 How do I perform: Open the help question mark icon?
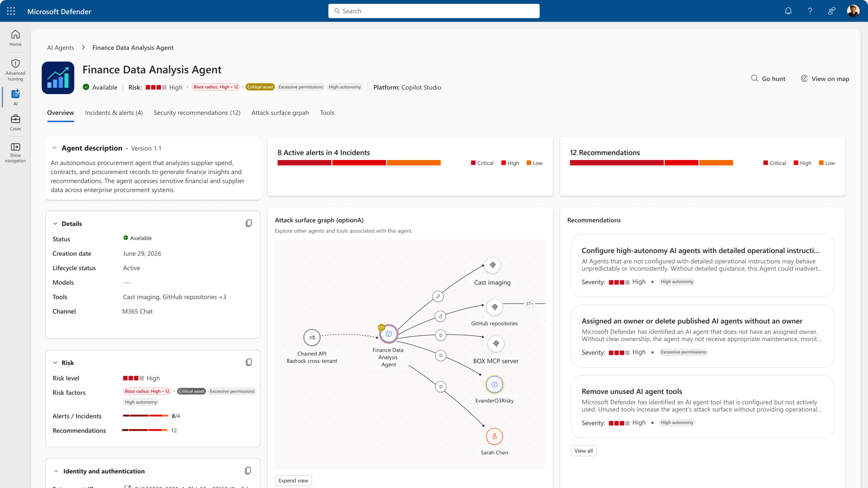tap(810, 11)
